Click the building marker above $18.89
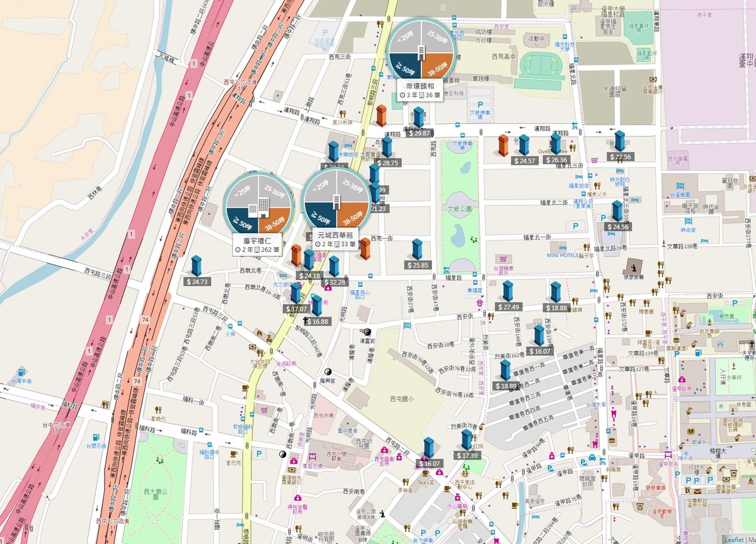 click(x=505, y=370)
